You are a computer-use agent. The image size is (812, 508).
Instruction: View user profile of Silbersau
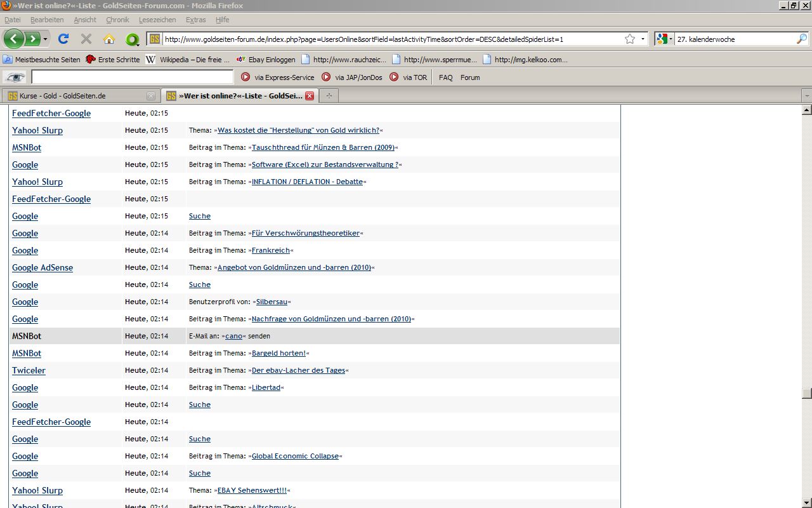(272, 302)
